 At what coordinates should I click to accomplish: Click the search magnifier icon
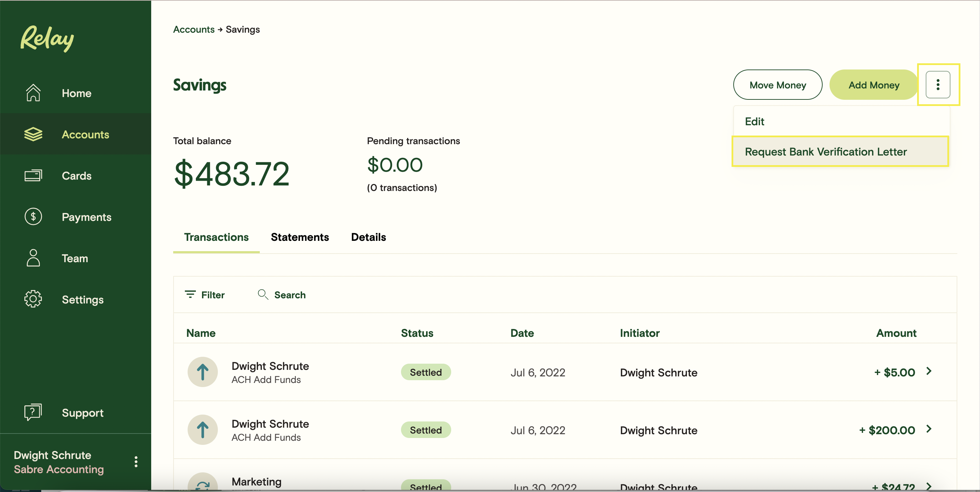coord(263,295)
